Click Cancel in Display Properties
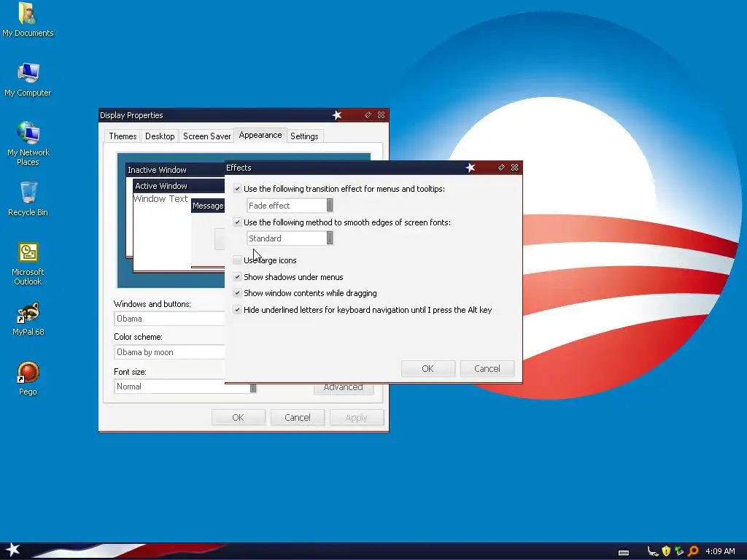Image resolution: width=747 pixels, height=560 pixels. pos(298,418)
